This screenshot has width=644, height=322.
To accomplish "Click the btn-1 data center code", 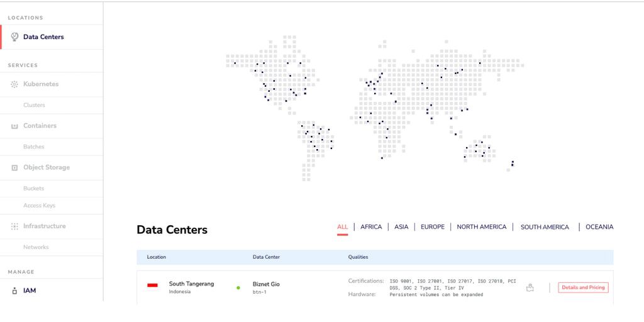I will click(260, 292).
